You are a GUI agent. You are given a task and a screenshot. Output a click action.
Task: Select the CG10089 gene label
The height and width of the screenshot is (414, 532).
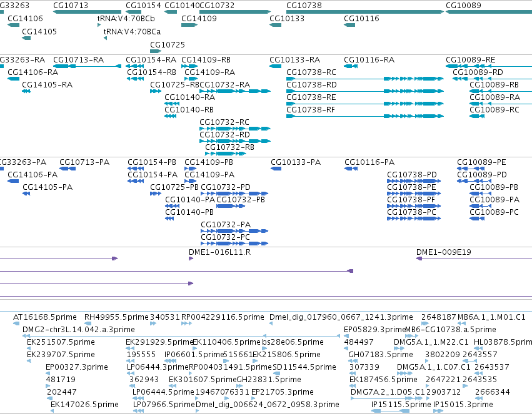(x=463, y=6)
